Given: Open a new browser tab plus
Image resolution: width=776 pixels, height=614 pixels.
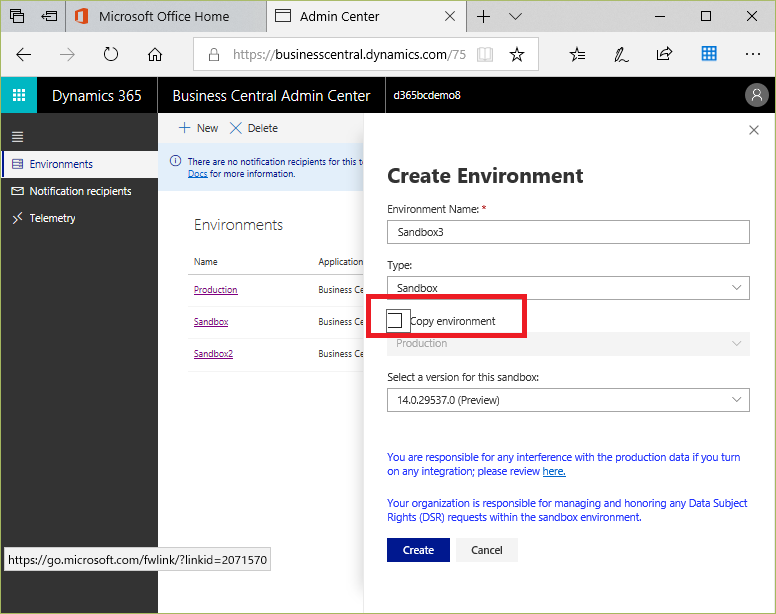Looking at the screenshot, I should 484,16.
